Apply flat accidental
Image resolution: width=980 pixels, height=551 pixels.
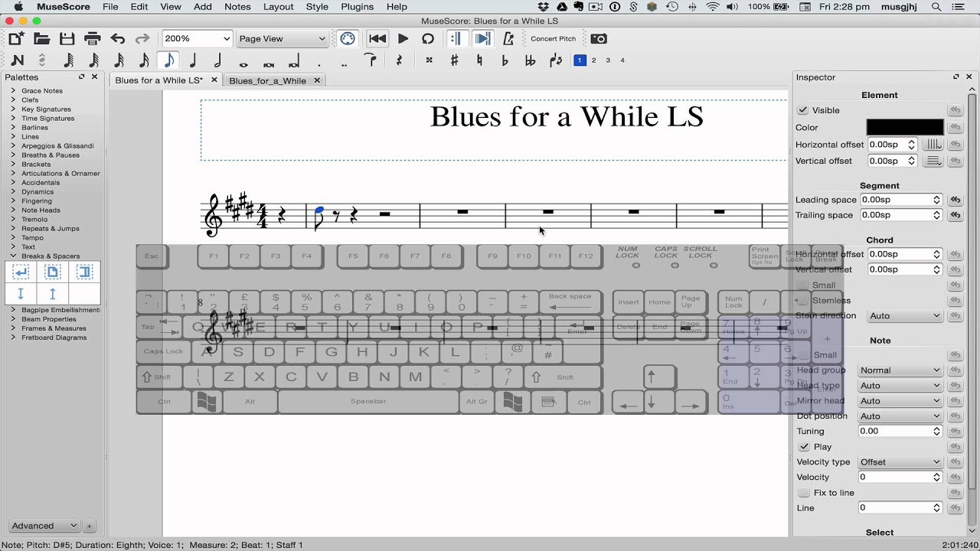[505, 60]
